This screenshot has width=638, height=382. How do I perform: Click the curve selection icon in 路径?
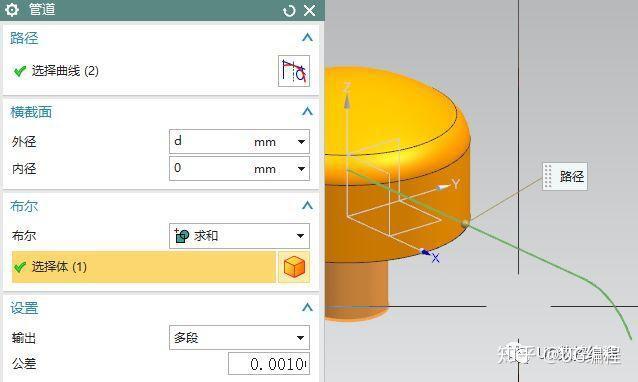pos(294,71)
